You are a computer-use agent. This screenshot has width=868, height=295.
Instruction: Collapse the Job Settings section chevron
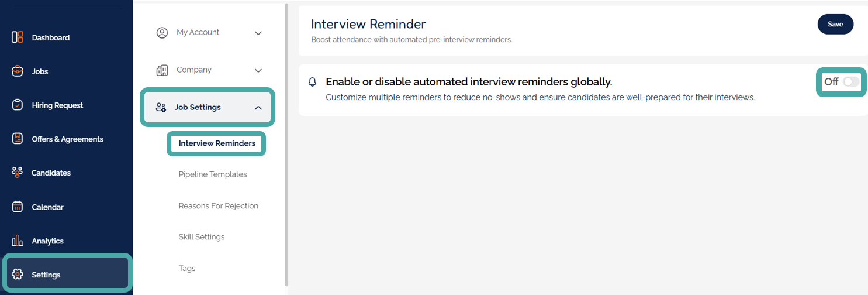(x=258, y=108)
